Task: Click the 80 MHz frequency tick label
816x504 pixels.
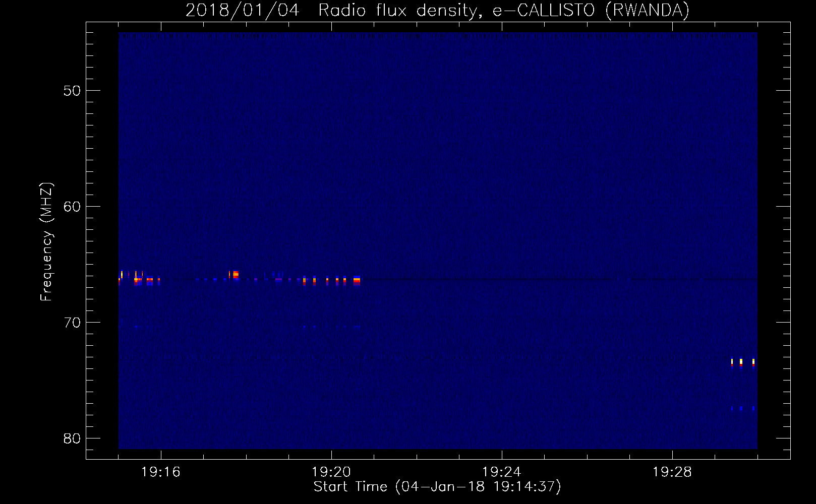Action: [x=72, y=438]
